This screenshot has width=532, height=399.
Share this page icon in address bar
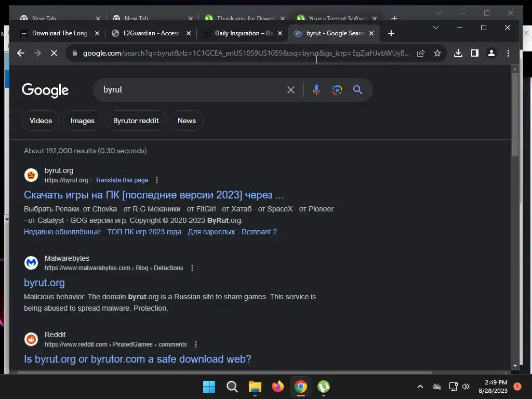pos(421,53)
